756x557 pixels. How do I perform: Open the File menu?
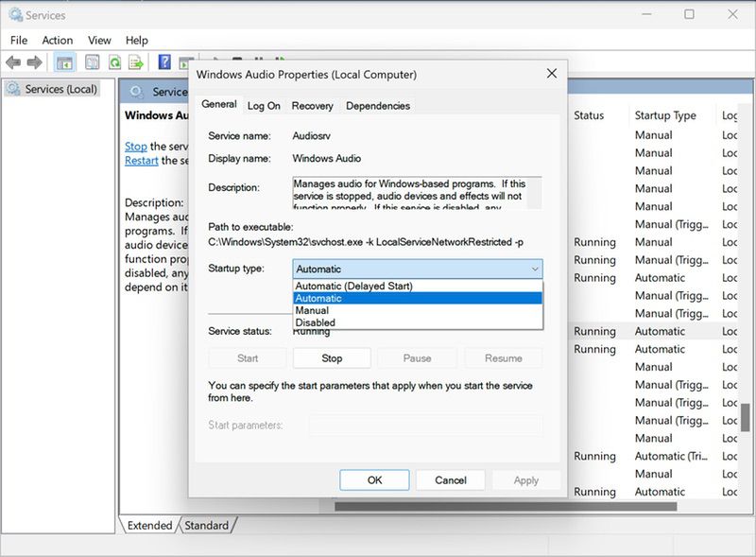pyautogui.click(x=19, y=40)
